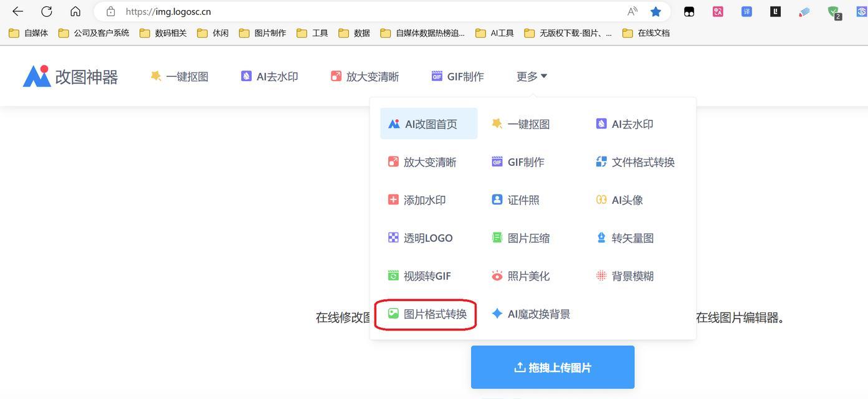Screen dimensions: 868x399
Task: Click the blue feather extension icon
Action: (x=804, y=11)
